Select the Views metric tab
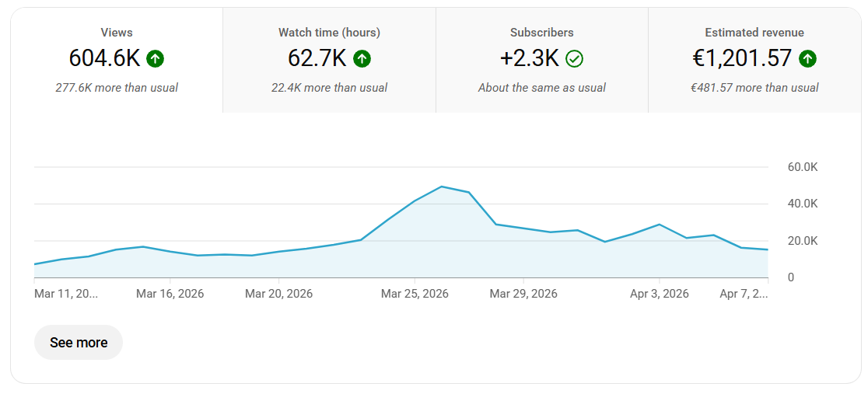This screenshot has height=394, width=868. 117,61
